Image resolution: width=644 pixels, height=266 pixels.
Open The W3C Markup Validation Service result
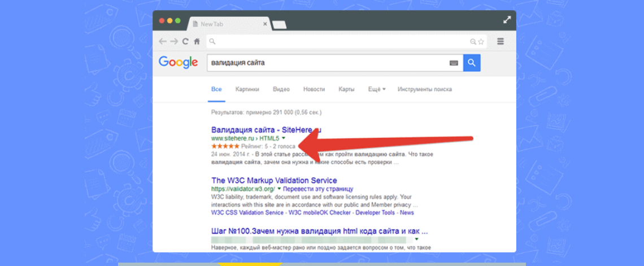274,181
